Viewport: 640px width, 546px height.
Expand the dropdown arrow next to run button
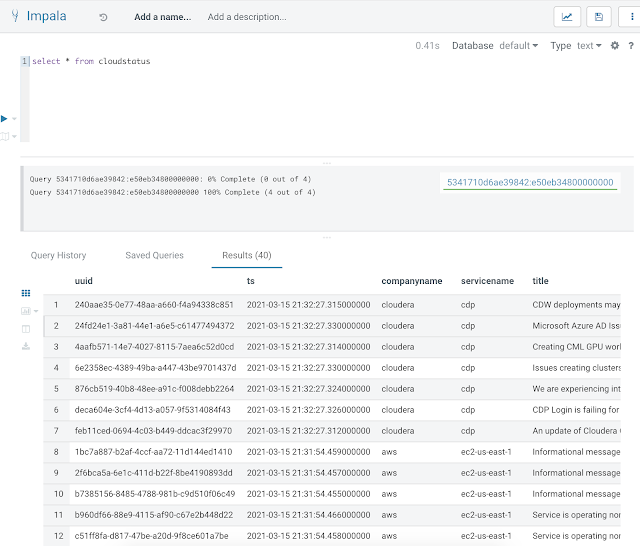[x=14, y=118]
